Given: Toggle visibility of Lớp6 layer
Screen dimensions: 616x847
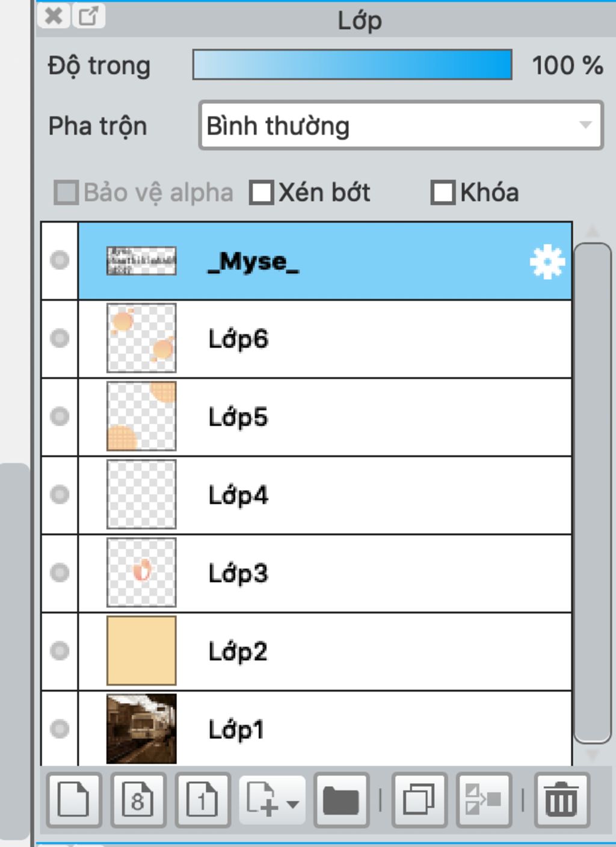Looking at the screenshot, I should click(60, 338).
